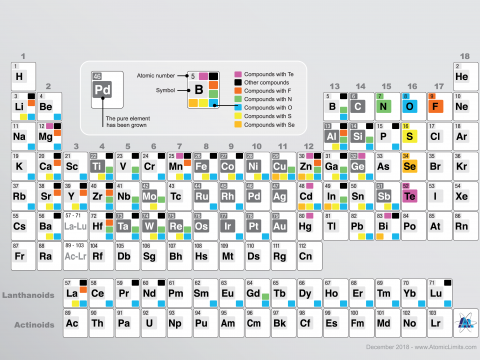Click the blue Compounds with O swatch
480x360 pixels.
click(x=238, y=107)
